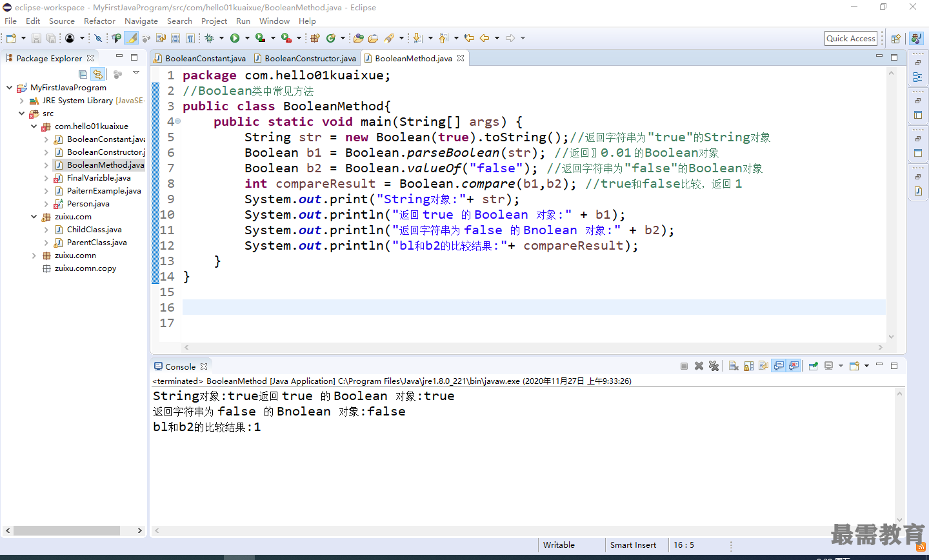This screenshot has height=560, width=929.
Task: Collapse com.hello01kuaixue package
Action: click(34, 126)
